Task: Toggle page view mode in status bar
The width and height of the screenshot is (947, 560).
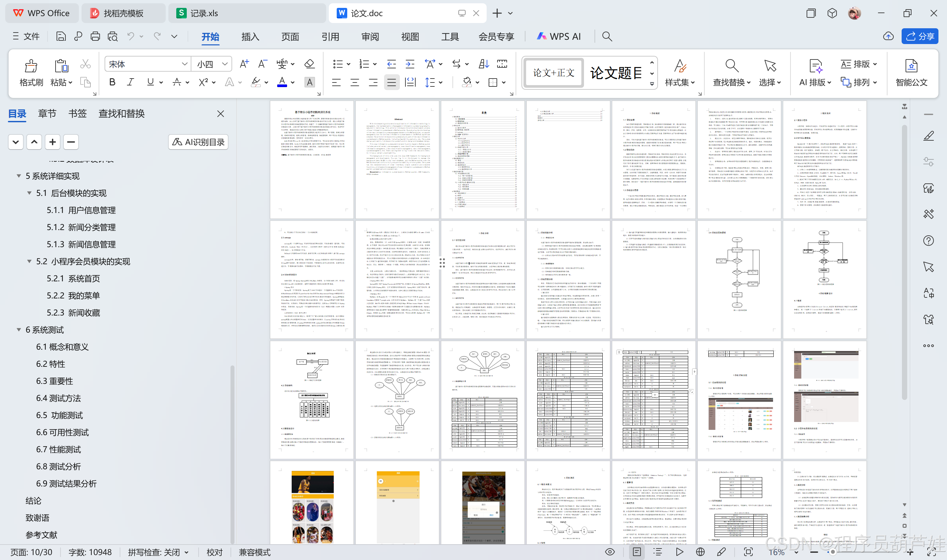Action: click(637, 552)
